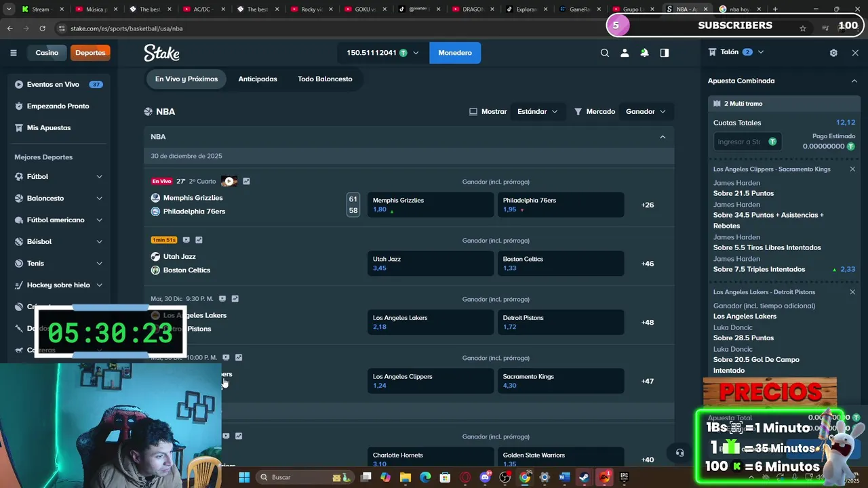Open the user profile icon
Screen dimensions: 868x488
[x=625, y=53]
